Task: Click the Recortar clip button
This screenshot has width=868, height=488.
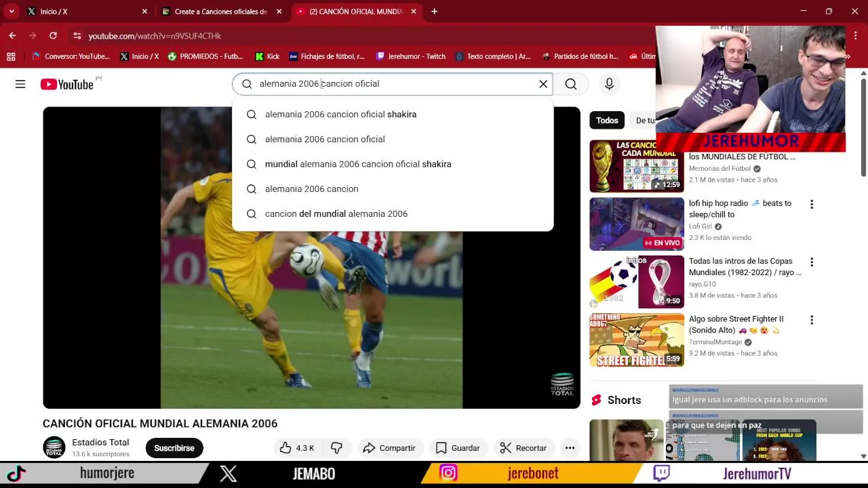Action: (523, 448)
